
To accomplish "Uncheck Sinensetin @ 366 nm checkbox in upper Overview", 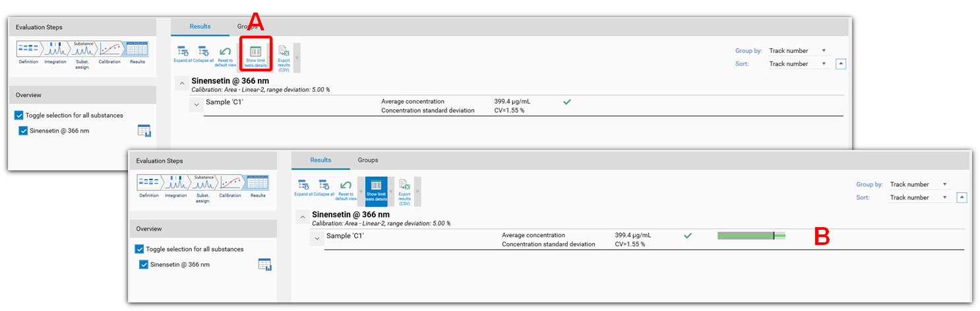I will [x=24, y=131].
